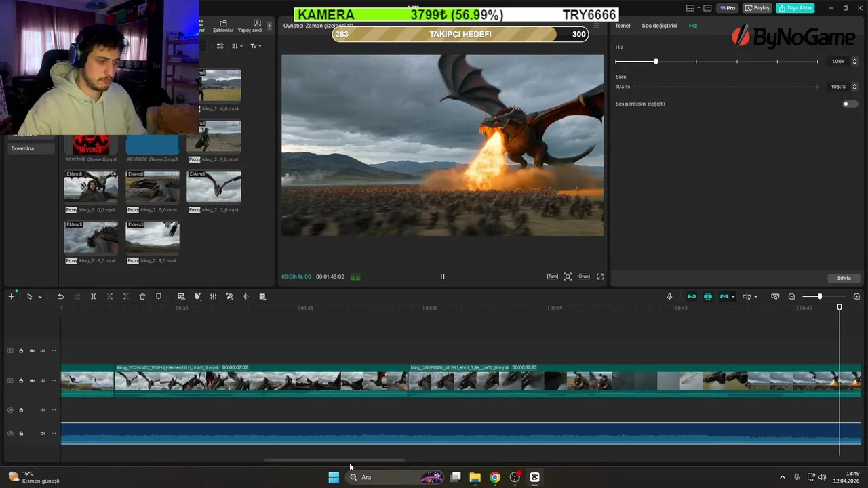Undo the last edit
The height and width of the screenshot is (488, 868).
click(60, 296)
